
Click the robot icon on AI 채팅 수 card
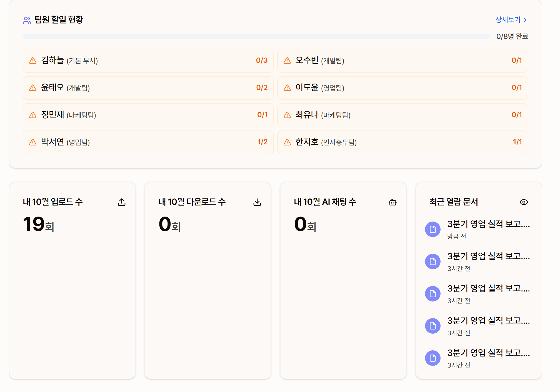pos(393,202)
